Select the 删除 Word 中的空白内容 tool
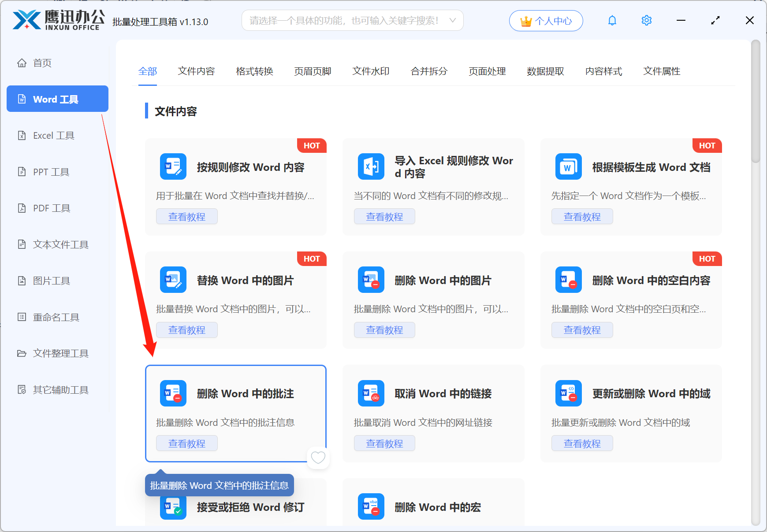Viewport: 767px width, 532px height. [652, 280]
